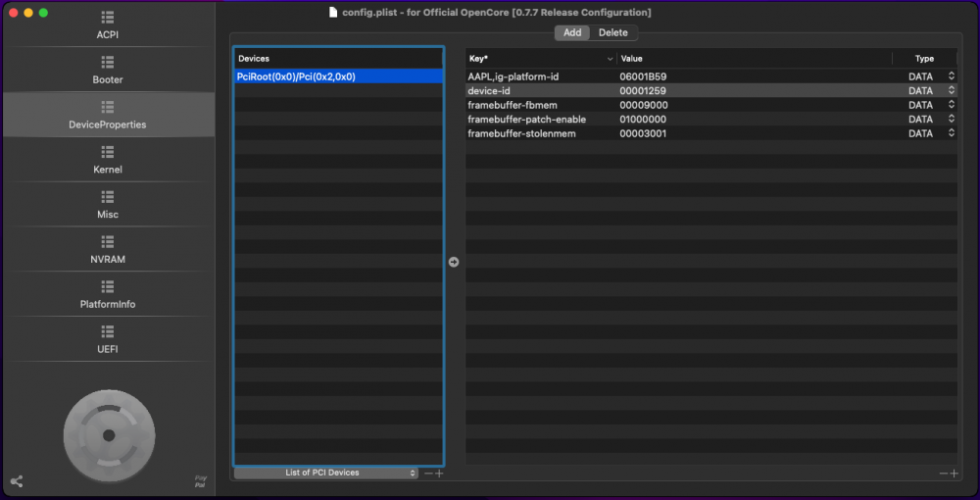980x500 pixels.
Task: Minimize the window with yellow button
Action: (x=28, y=13)
